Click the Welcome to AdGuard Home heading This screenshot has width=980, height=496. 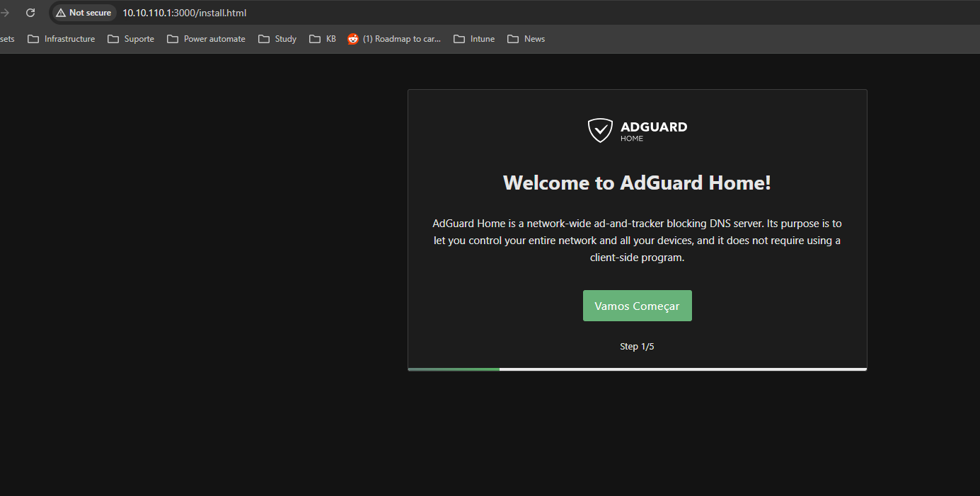637,183
